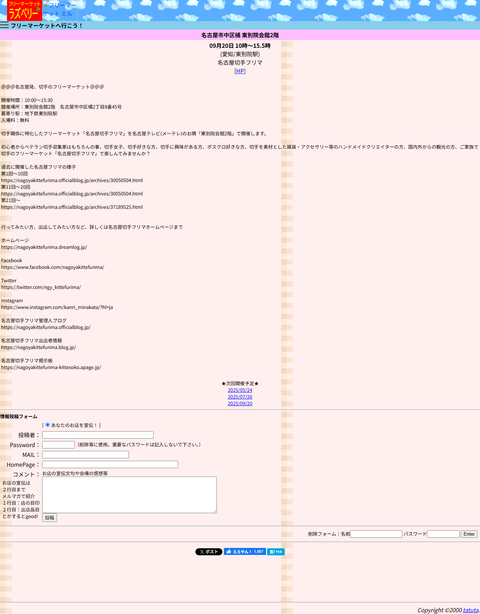The image size is (480, 614).
Task: Click the blue Hatena bookmark button
Action: coord(276,551)
